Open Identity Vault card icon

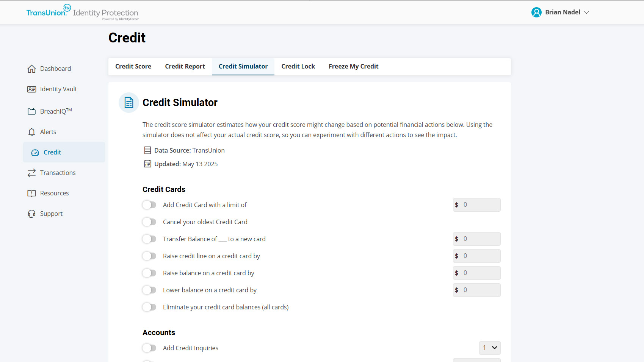[31, 89]
